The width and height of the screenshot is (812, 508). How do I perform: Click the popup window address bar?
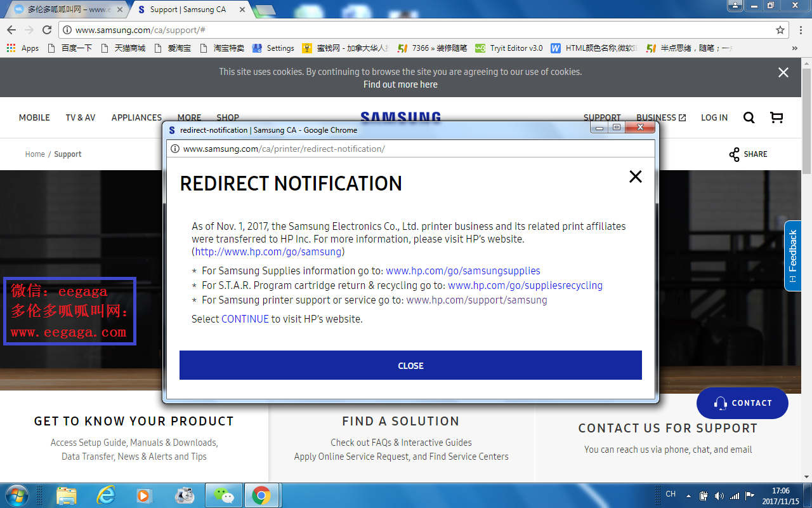pos(410,149)
